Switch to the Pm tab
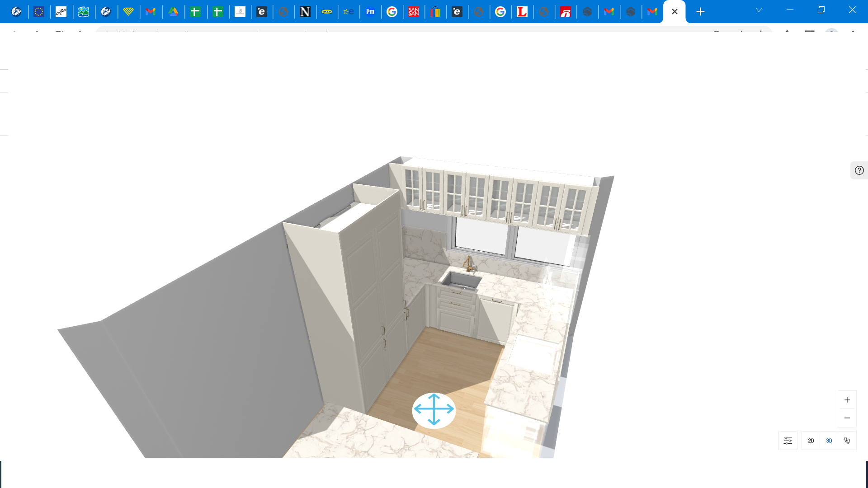This screenshot has width=868, height=488. pos(370,12)
